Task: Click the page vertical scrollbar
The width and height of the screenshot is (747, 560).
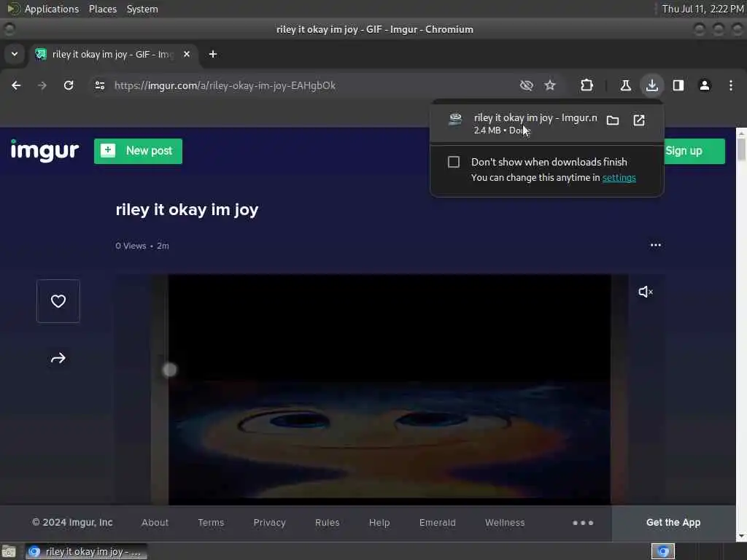Action: [741, 333]
